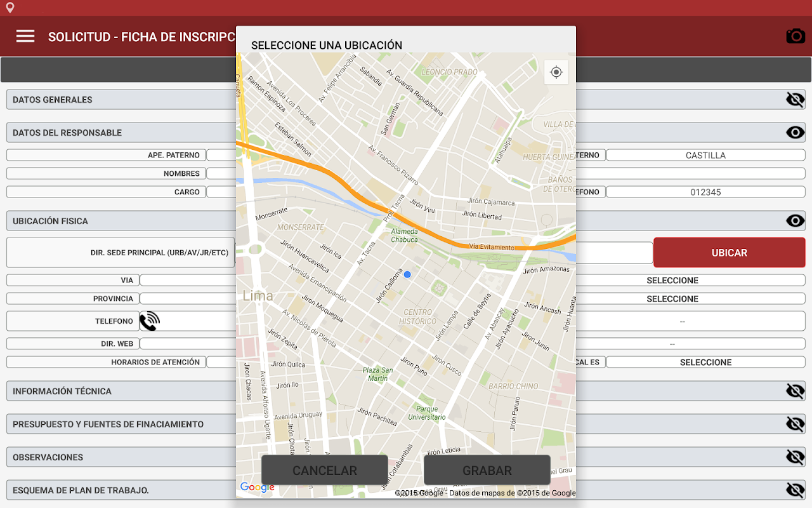This screenshot has height=508, width=812.
Task: Click the Jirón Cailloma street label
Action: [390, 285]
